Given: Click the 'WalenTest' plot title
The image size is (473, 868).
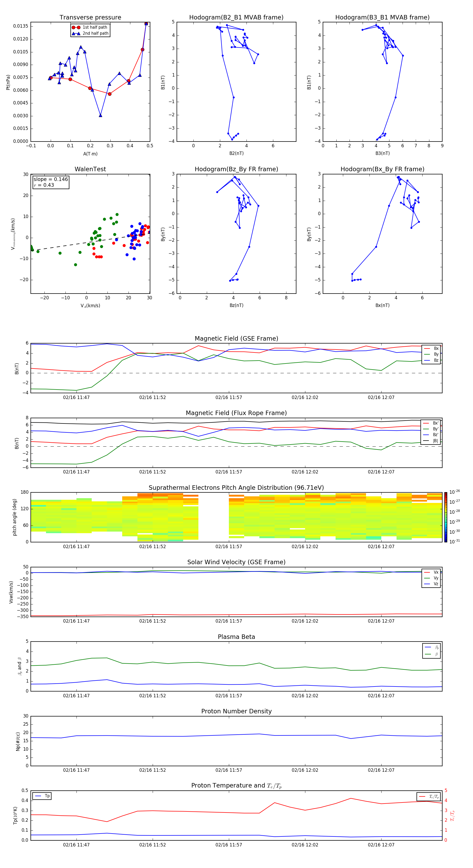Looking at the screenshot, I should tap(90, 169).
